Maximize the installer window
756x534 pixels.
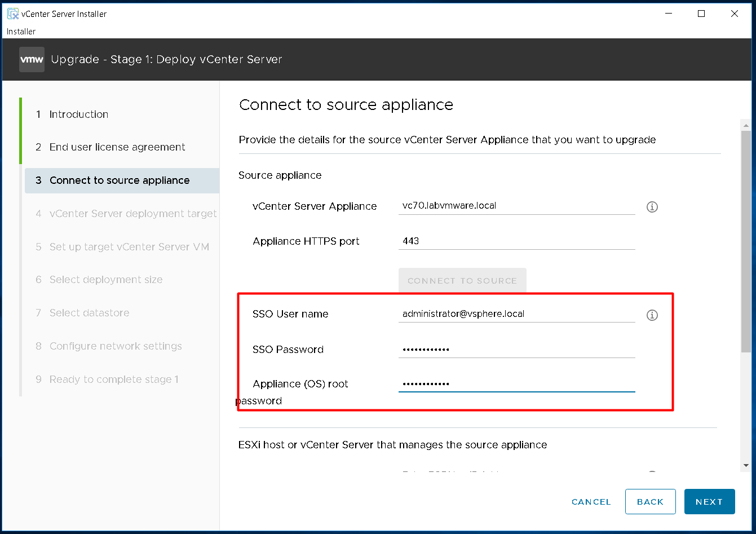tap(701, 14)
